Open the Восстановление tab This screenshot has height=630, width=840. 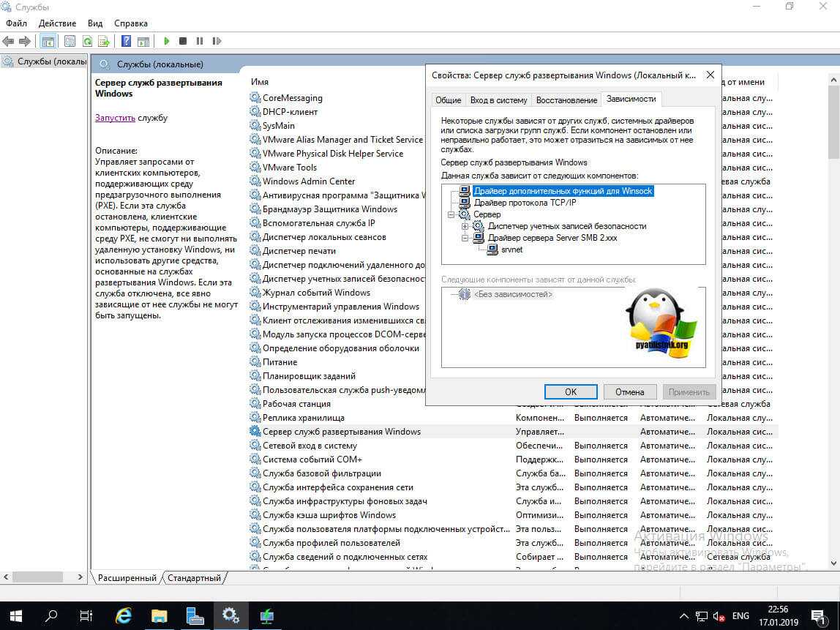pos(566,100)
